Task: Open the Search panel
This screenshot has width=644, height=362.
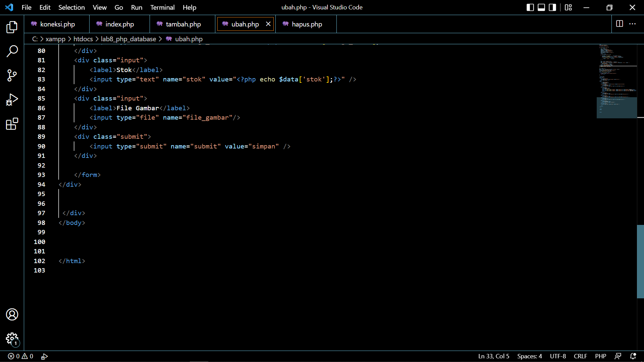Action: point(12,51)
